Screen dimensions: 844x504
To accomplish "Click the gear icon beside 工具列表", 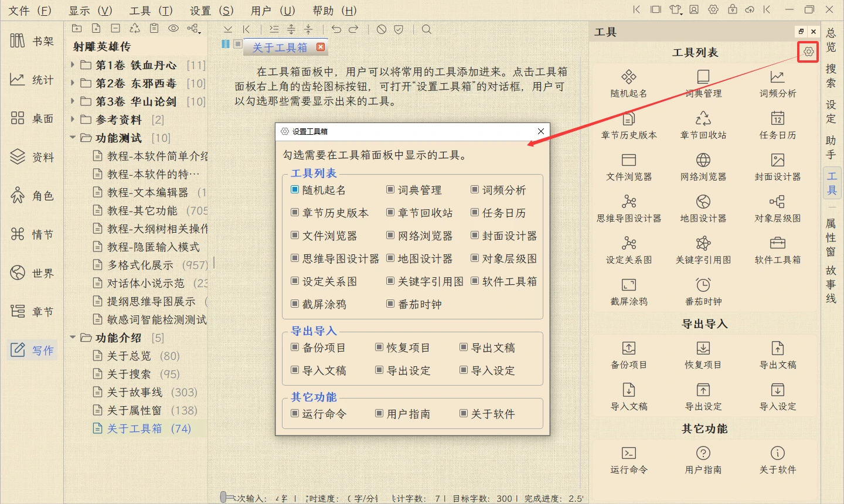I will (808, 52).
